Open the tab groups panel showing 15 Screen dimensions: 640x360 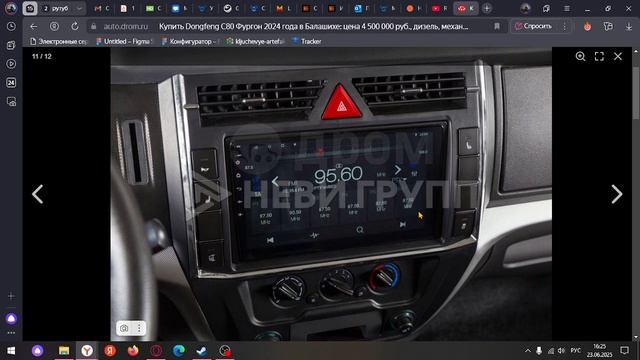point(30,8)
